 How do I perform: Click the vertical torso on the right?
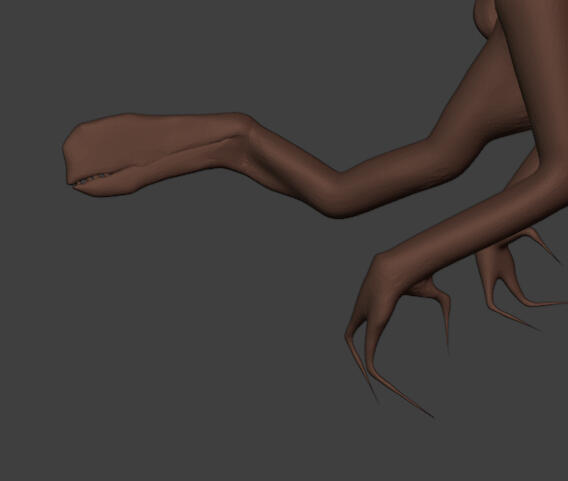click(x=536, y=91)
